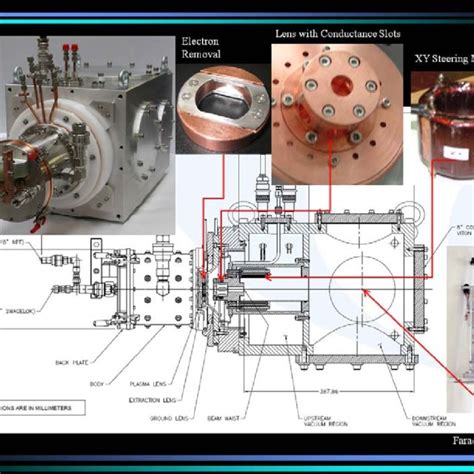
Task: Click the 'UPSTREAM VACUUM REGION' label
Action: [325, 421]
